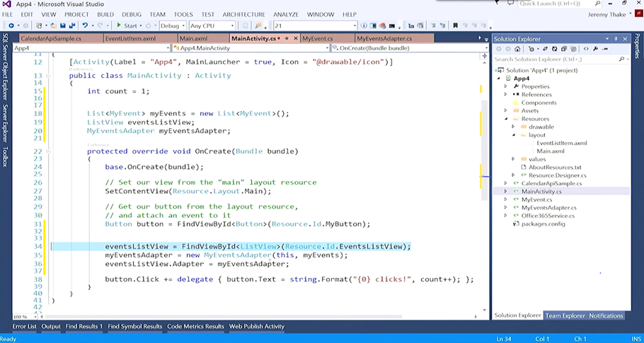Click the Pending Changes Filter icon
Screen dimensions: 644x343
coord(531,49)
